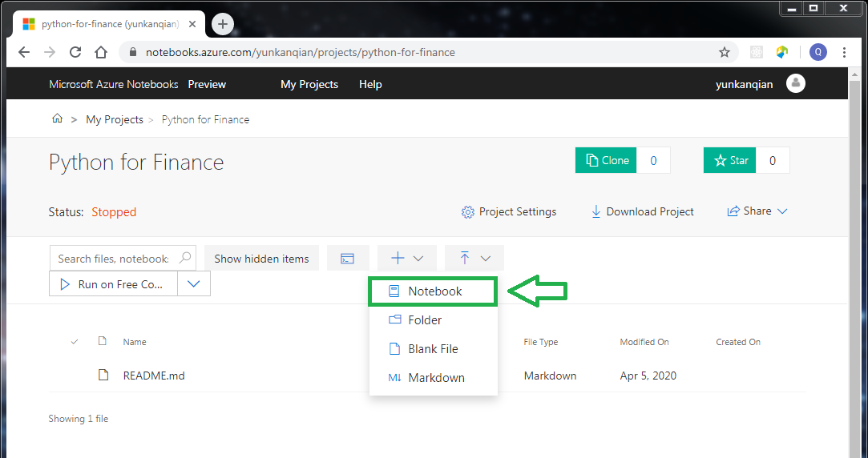Click the Apr 5, 2020 date cell
Image resolution: width=868 pixels, height=458 pixels.
(648, 376)
